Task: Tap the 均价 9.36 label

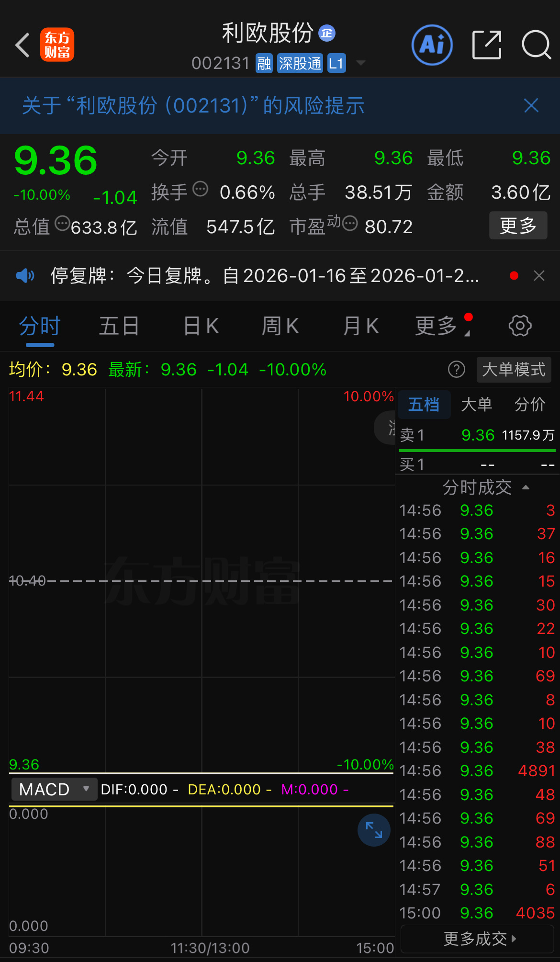Action: [53, 370]
